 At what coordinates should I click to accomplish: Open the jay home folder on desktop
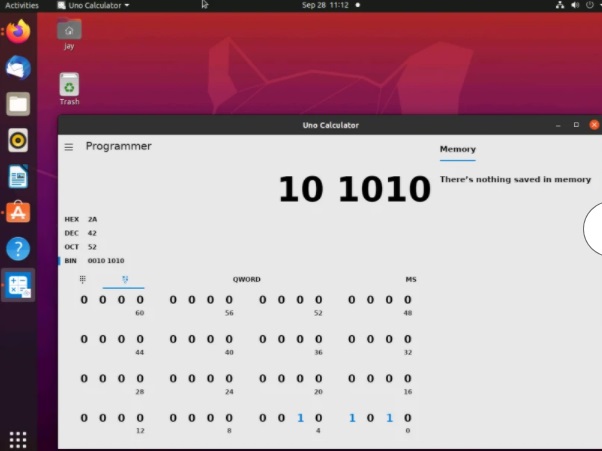click(69, 34)
